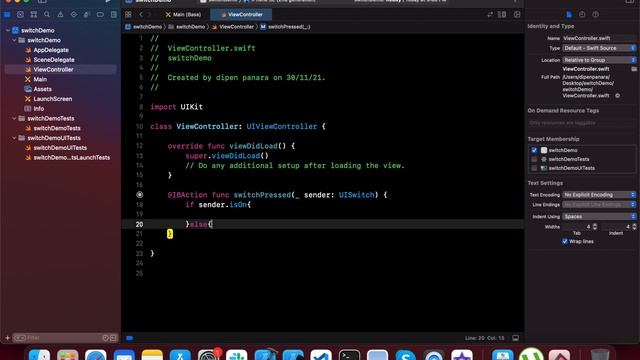This screenshot has width=640, height=360.
Task: Select the switchDemoUITests file
Action: pos(60,148)
